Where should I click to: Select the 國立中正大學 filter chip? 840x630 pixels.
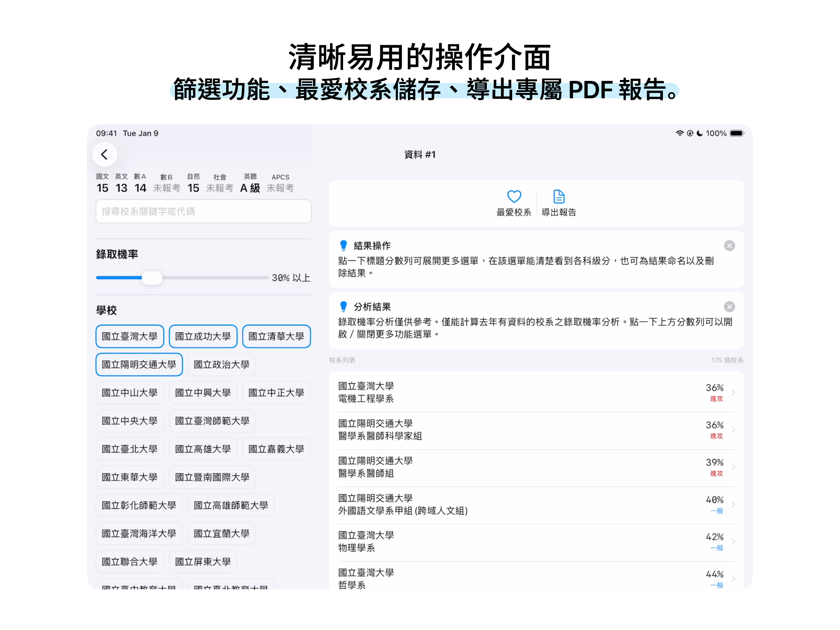pyautogui.click(x=276, y=393)
